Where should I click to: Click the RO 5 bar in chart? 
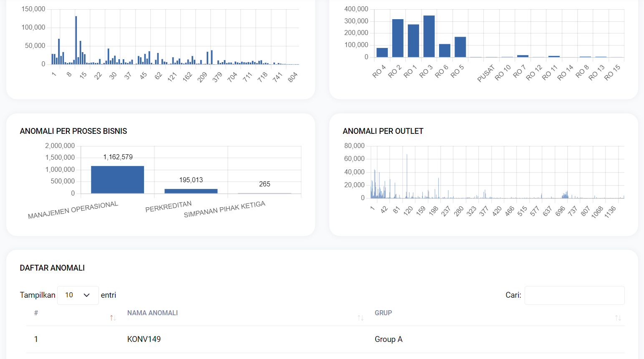coord(460,47)
